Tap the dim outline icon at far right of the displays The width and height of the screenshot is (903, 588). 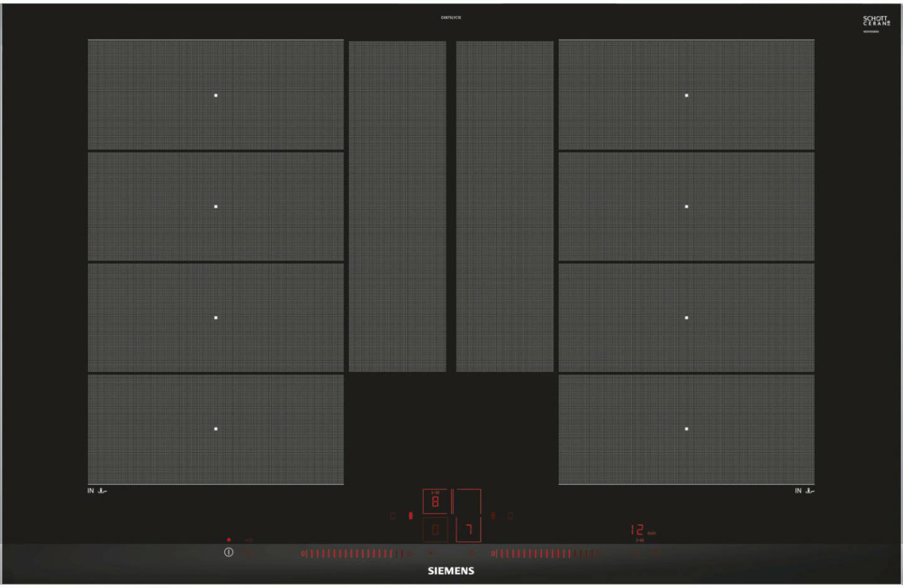pos(510,516)
